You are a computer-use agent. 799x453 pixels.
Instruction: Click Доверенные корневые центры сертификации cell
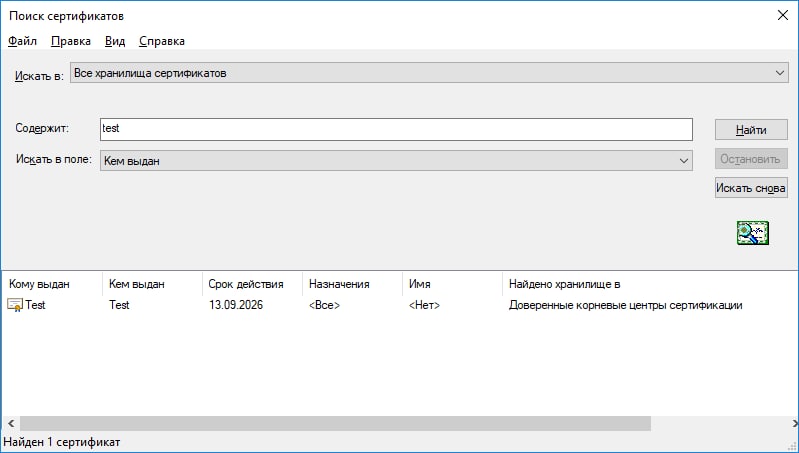click(625, 305)
